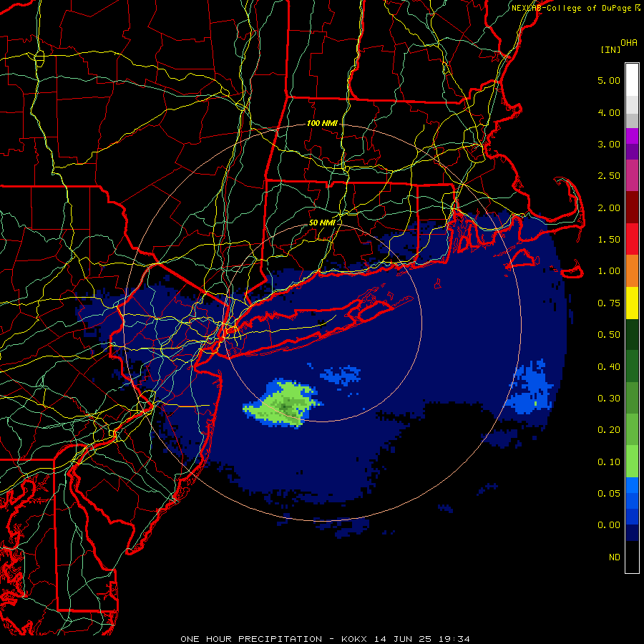644x644 pixels.
Task: Click the ONE HOUR PRECIPITATION KOKX title text
Action: [x=325, y=639]
